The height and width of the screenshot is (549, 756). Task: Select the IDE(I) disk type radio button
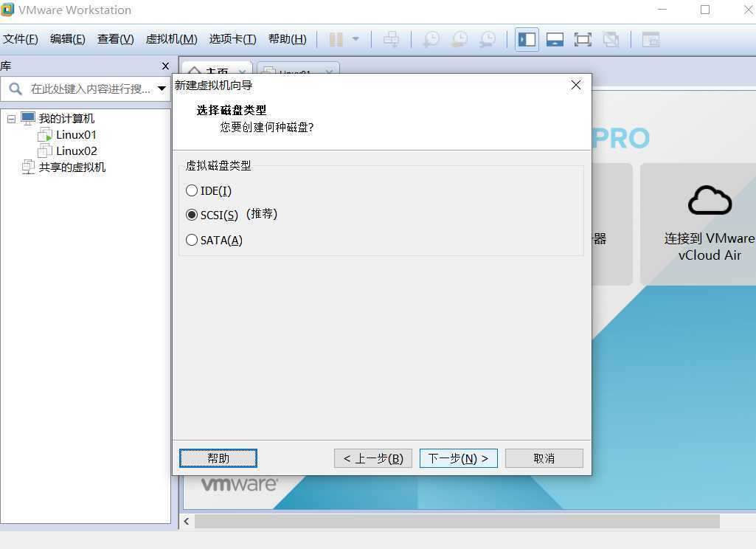coord(192,190)
